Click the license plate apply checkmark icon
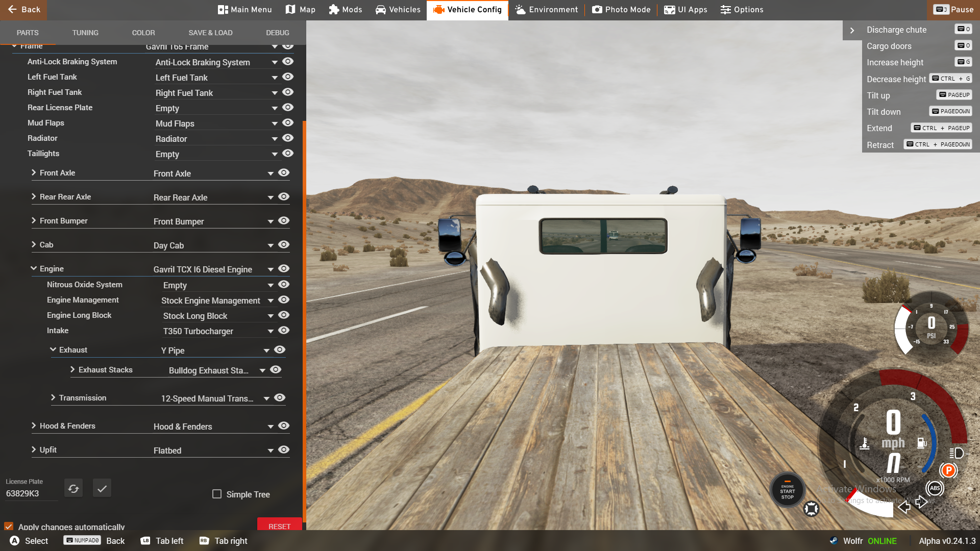 tap(102, 489)
